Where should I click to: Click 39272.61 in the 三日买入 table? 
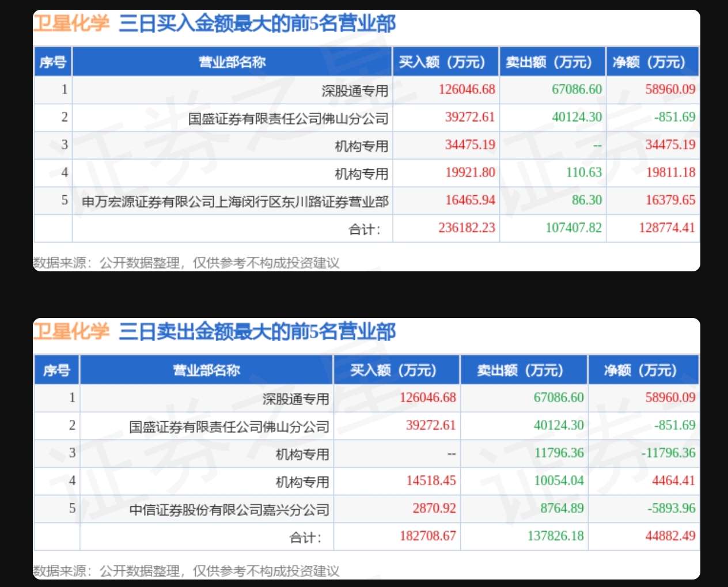(470, 117)
